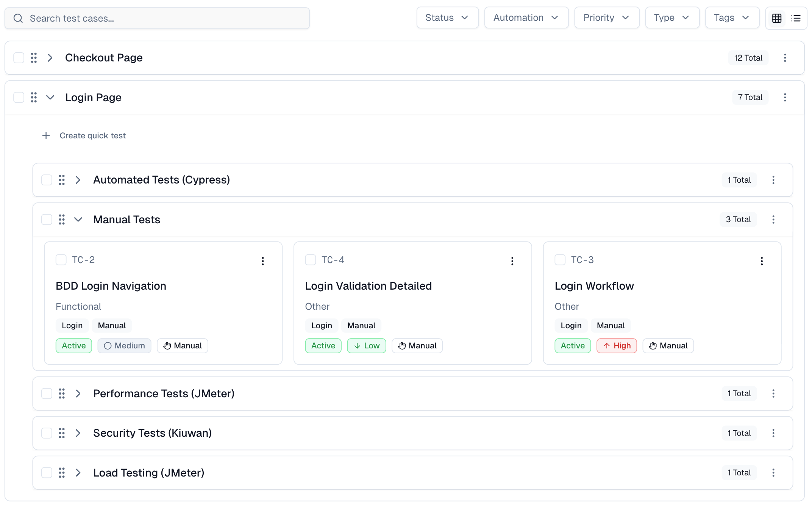Viewport: 812px width, 508px height.
Task: Switch to grid view icon
Action: tap(777, 18)
